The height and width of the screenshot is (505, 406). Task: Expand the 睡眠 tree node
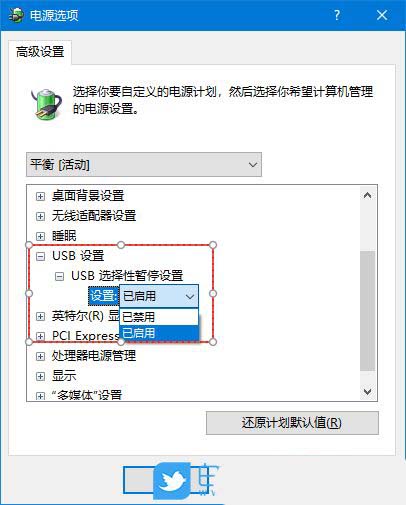tap(40, 236)
